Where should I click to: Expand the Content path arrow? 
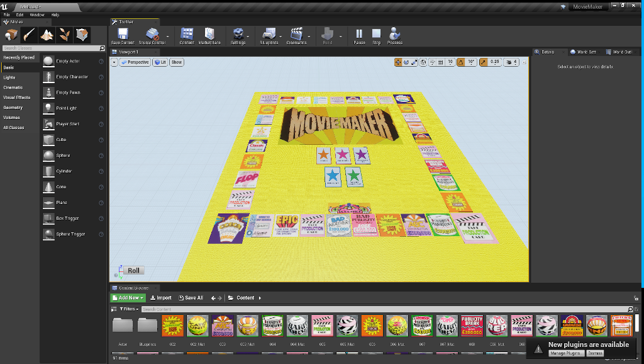tap(260, 298)
